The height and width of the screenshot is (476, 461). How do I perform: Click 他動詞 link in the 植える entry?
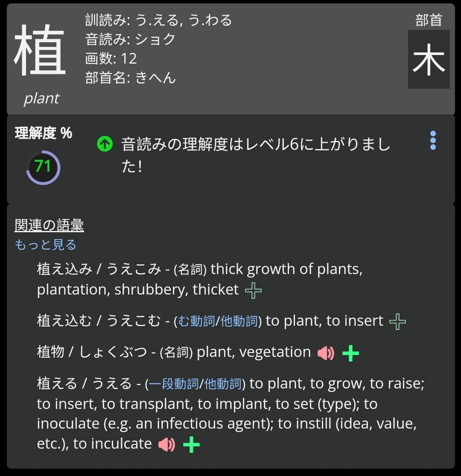(223, 384)
